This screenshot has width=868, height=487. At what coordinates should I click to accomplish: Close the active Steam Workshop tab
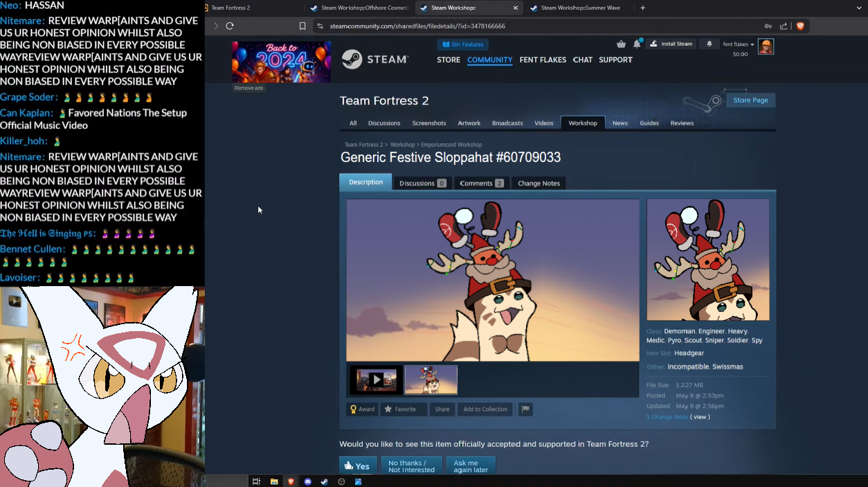point(515,8)
